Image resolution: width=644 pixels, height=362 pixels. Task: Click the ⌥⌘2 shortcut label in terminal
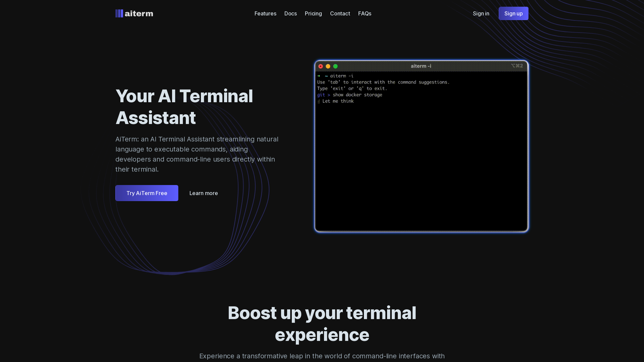click(x=517, y=66)
